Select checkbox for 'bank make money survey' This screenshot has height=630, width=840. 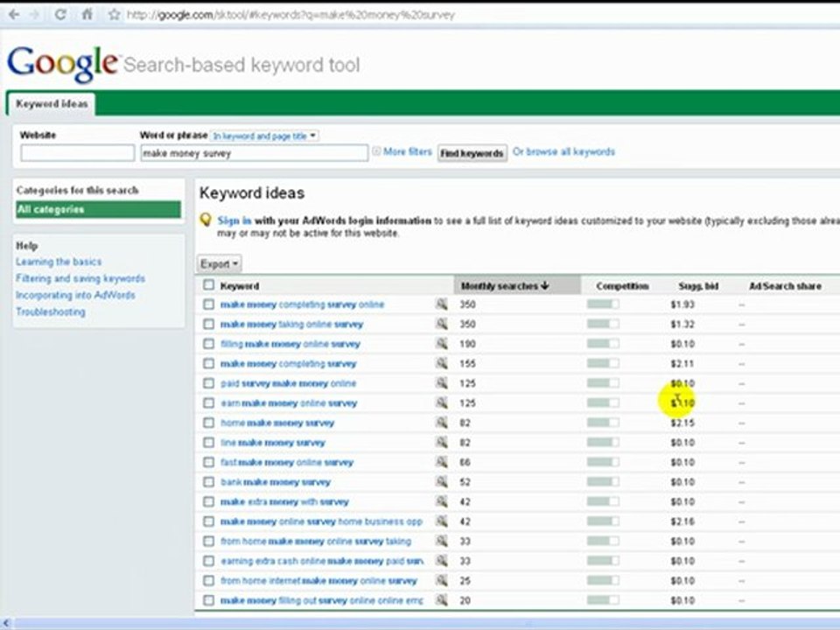point(208,482)
